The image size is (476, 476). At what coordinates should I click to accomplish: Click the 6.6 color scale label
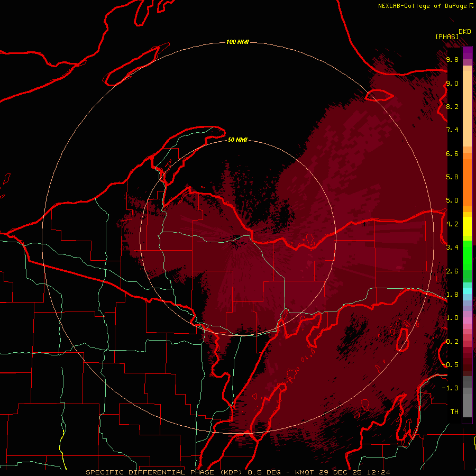click(452, 153)
